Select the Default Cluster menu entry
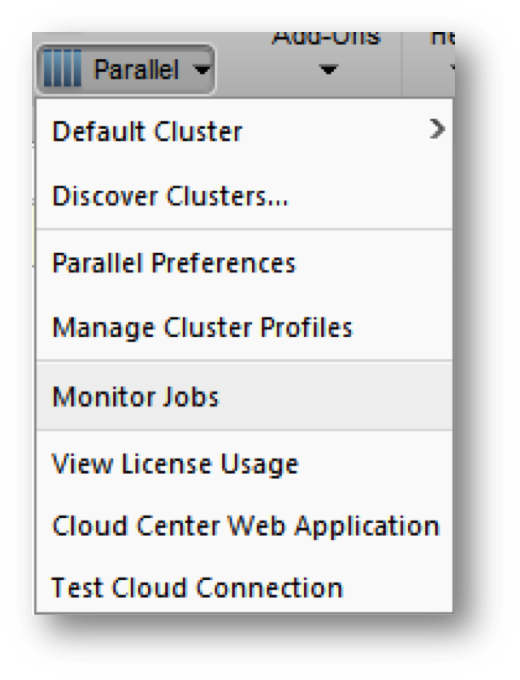Viewport: 520px width, 680px height. point(244,131)
